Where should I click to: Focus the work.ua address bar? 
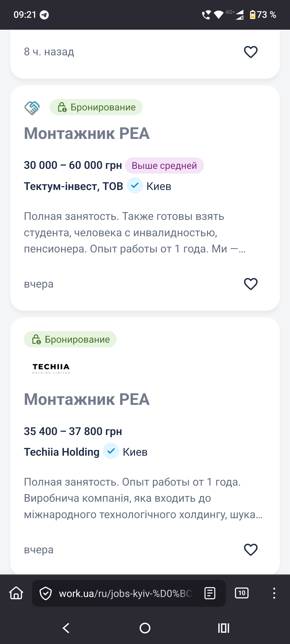tap(125, 593)
